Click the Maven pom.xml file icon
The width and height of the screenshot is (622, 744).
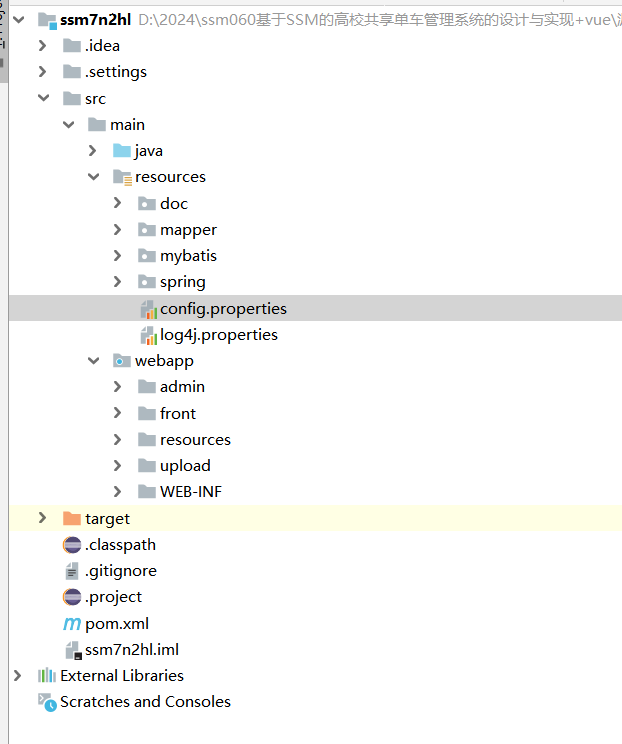point(72,624)
